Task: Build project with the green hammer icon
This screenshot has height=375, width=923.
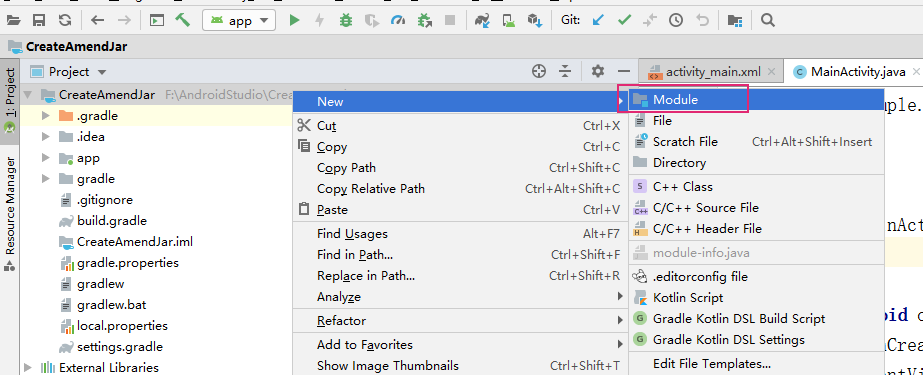Action: (182, 21)
